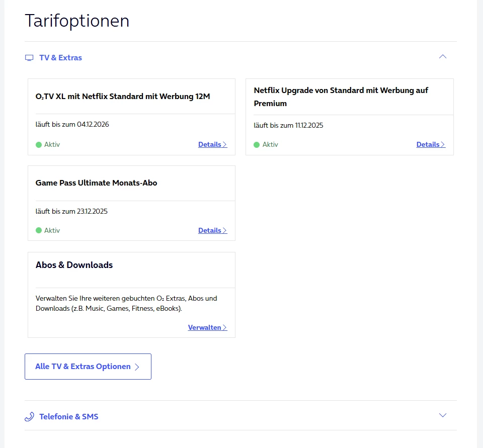The image size is (483, 448).
Task: Click arrow icon in Alle TV & Extras Optionen button
Action: pos(137,367)
